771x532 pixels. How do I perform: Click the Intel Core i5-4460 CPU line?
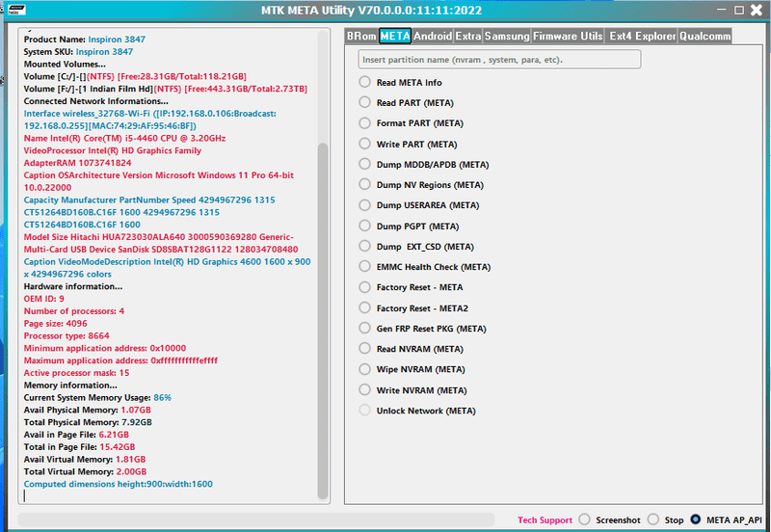(125, 138)
